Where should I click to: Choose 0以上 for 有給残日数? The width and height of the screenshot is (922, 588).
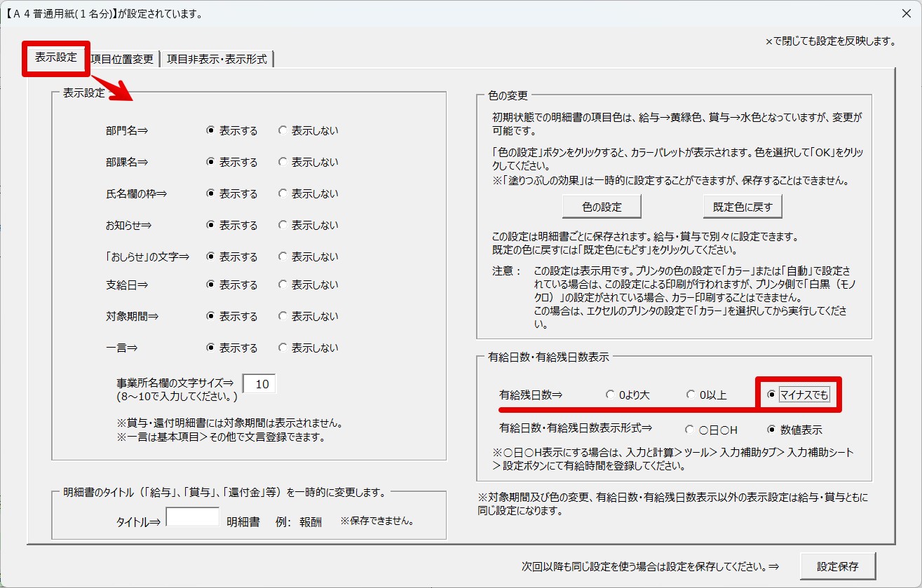tap(691, 395)
